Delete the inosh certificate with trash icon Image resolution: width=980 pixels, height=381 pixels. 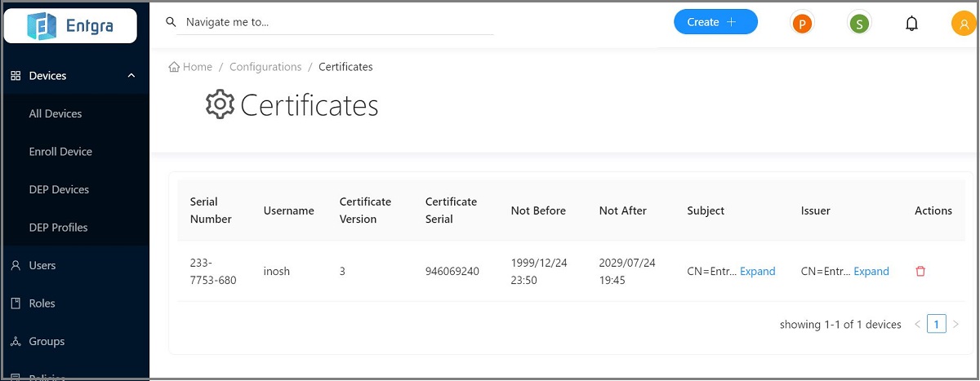click(920, 272)
